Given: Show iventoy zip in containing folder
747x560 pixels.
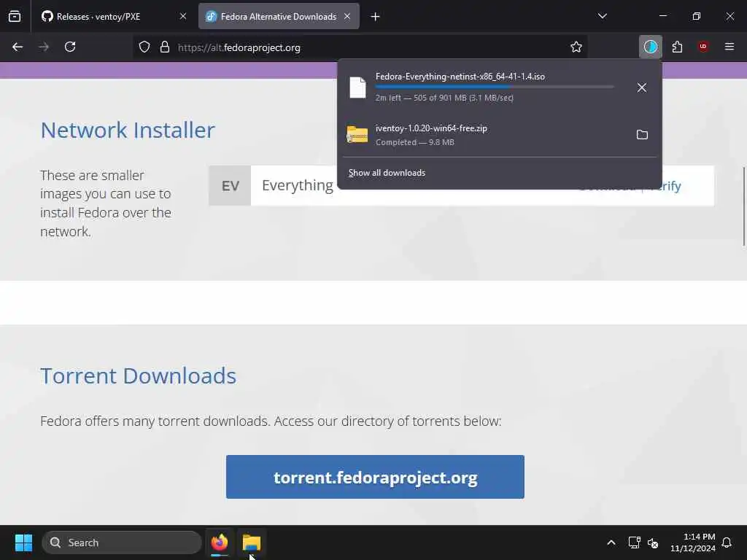Looking at the screenshot, I should click(x=642, y=135).
